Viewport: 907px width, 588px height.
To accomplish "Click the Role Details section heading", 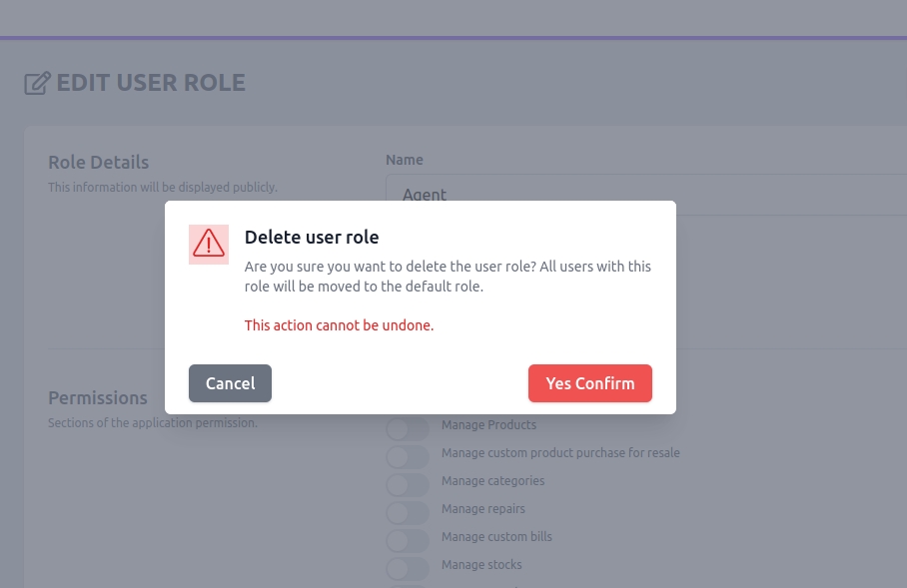I will point(98,162).
